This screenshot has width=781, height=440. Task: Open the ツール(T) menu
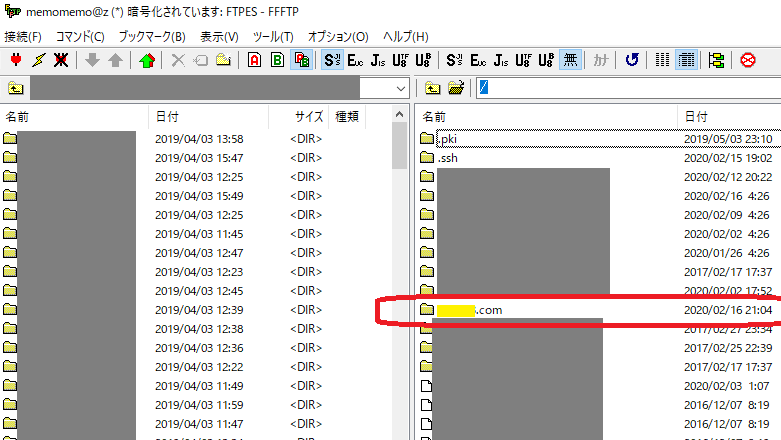point(272,36)
